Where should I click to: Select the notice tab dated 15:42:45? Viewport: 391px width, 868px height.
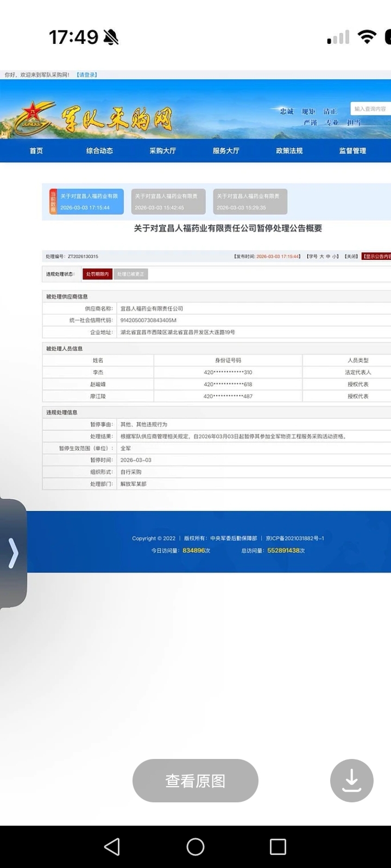pyautogui.click(x=169, y=202)
